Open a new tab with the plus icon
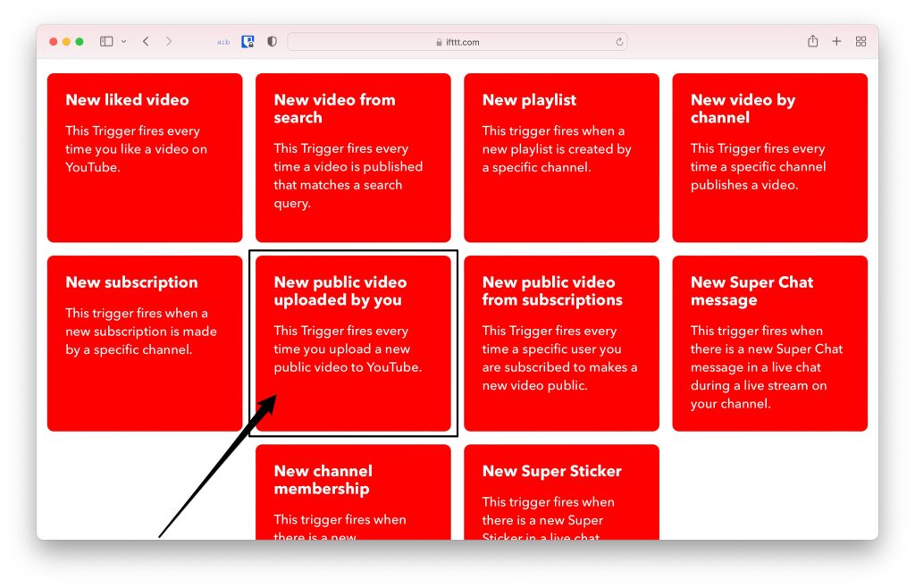 point(836,41)
